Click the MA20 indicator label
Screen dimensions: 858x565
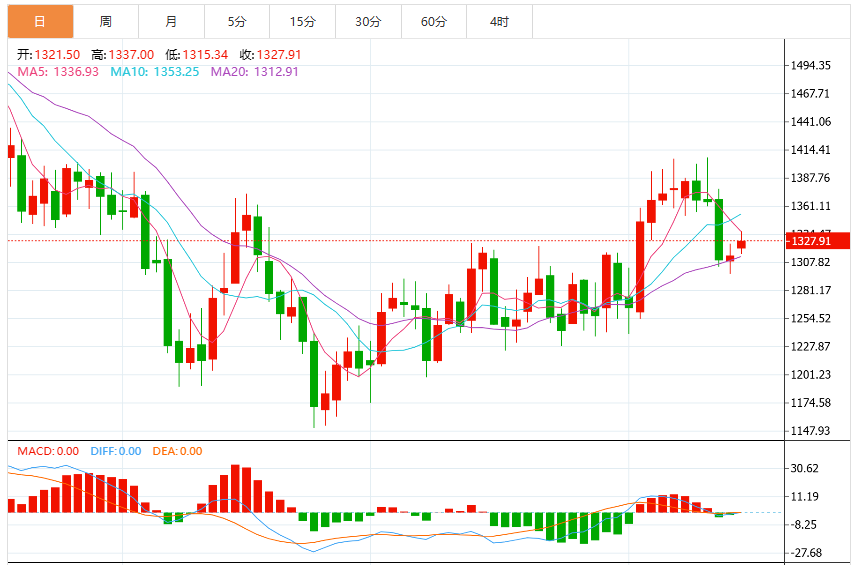coord(255,72)
